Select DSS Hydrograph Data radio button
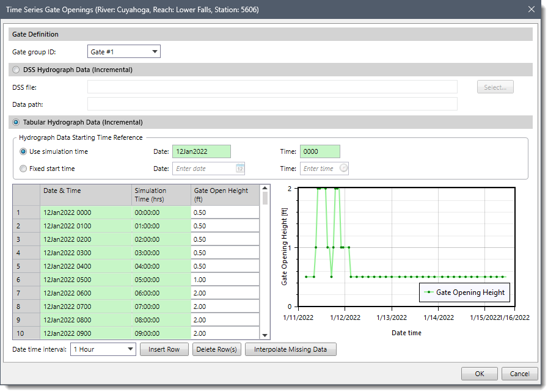The width and height of the screenshot is (548, 392). point(16,70)
